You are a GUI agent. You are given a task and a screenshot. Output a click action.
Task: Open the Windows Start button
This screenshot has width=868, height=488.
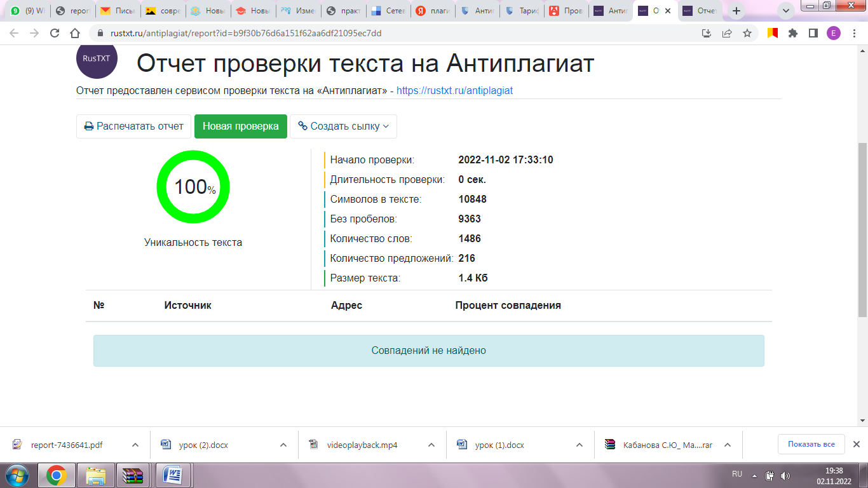point(17,475)
